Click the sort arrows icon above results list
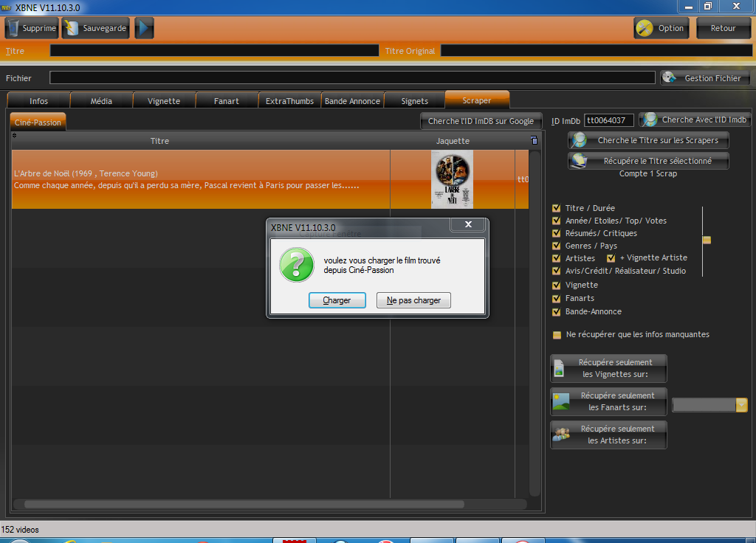The width and height of the screenshot is (756, 543). coord(15,136)
